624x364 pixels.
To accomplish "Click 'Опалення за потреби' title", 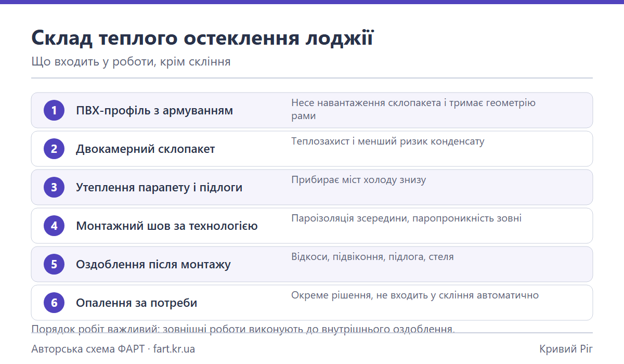I will (x=137, y=303).
